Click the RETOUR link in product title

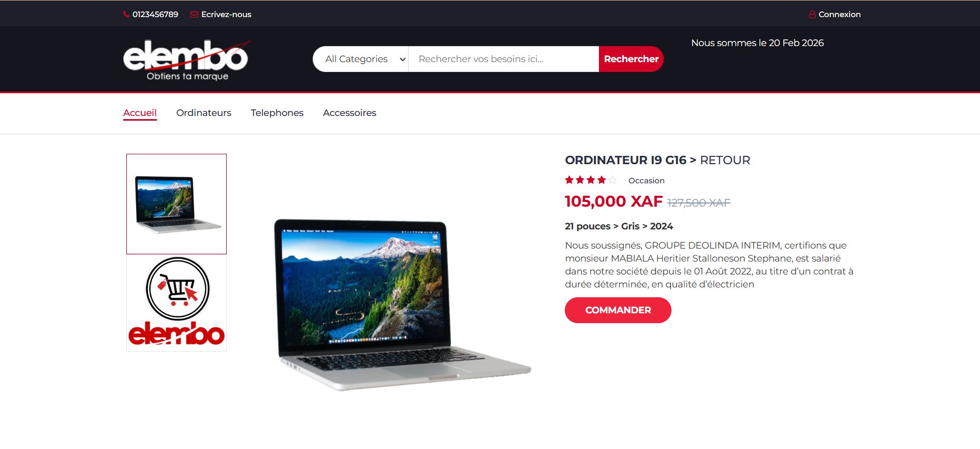click(x=725, y=161)
